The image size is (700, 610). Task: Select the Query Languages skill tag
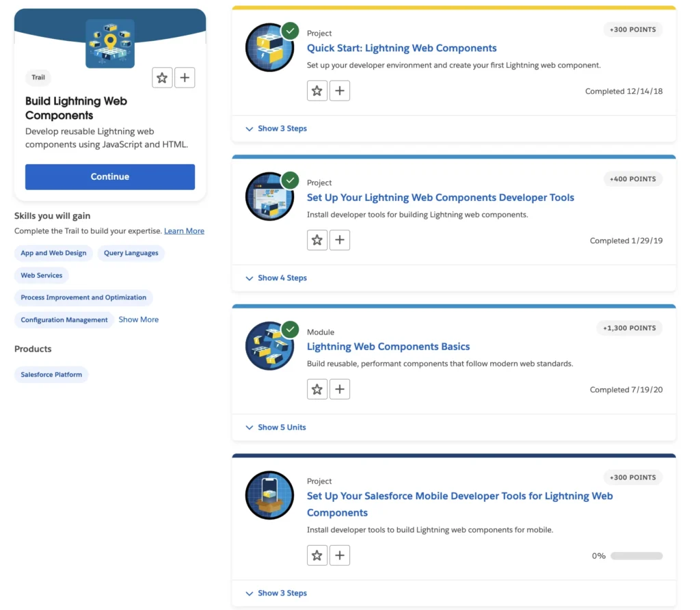click(x=131, y=253)
